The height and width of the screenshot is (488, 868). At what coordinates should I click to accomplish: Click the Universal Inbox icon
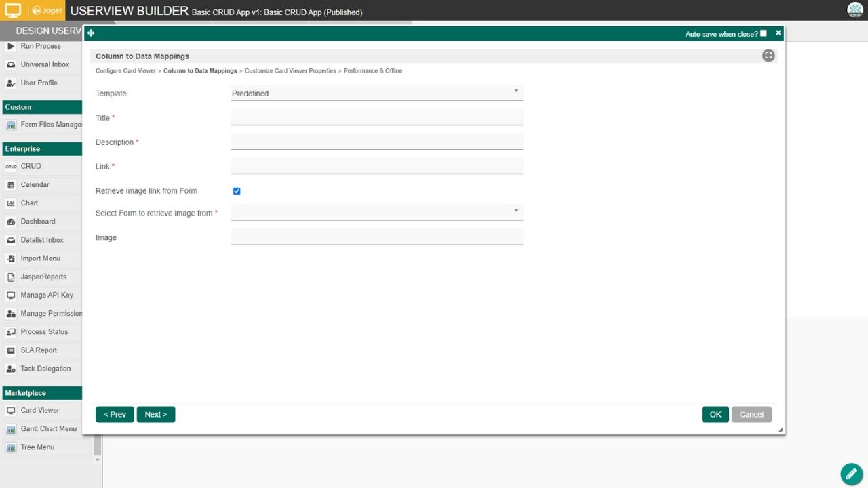click(x=11, y=64)
